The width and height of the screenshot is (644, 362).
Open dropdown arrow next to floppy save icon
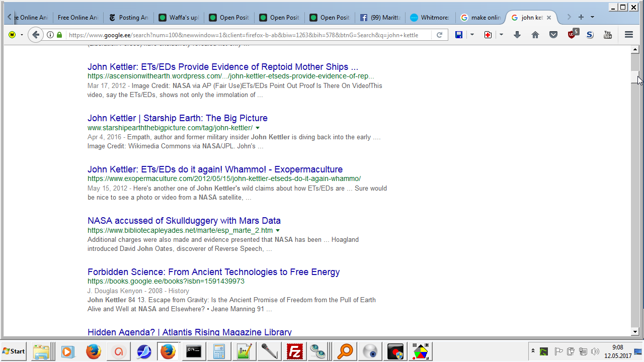coord(472,35)
